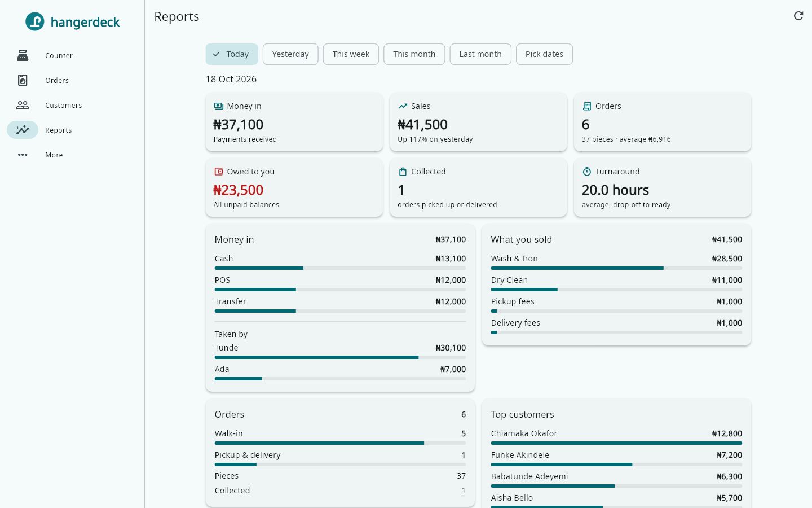Open the Orders washing machine icon

[x=23, y=80]
